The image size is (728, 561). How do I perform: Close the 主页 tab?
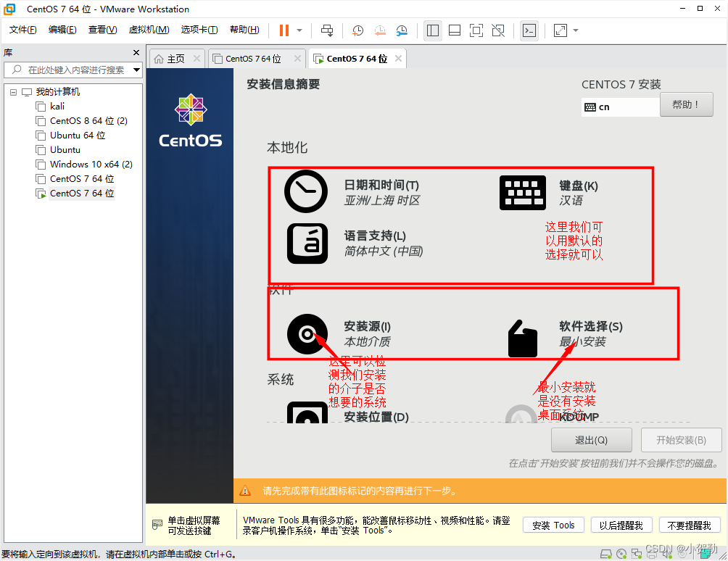point(197,59)
